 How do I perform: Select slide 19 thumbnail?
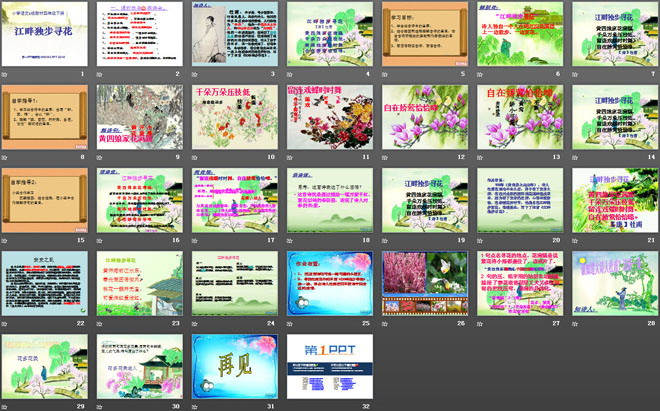pos(425,200)
